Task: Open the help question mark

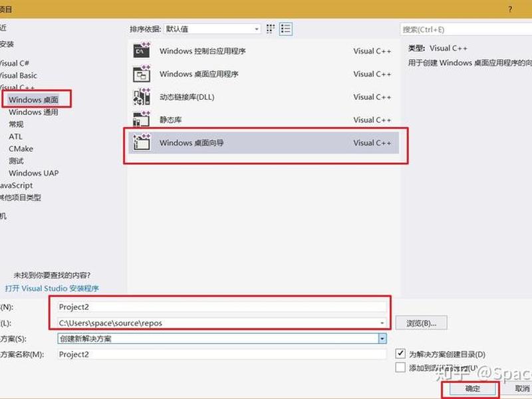Action: tap(510, 9)
